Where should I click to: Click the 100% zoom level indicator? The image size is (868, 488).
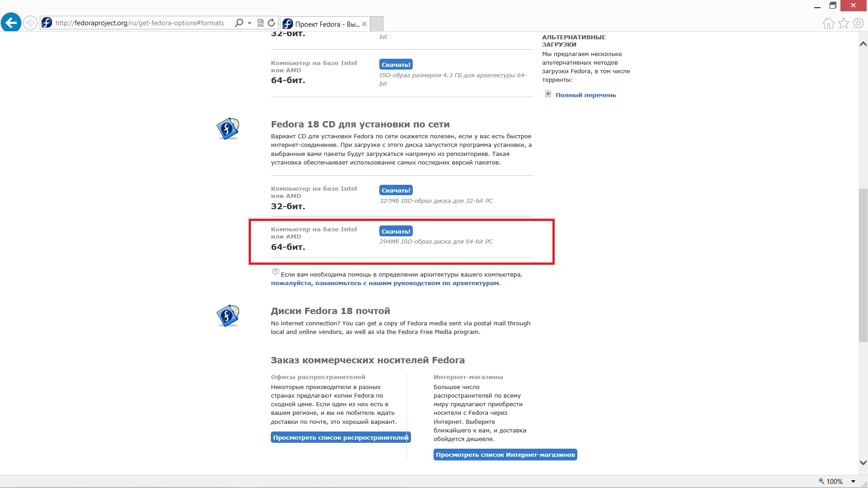pos(831,482)
